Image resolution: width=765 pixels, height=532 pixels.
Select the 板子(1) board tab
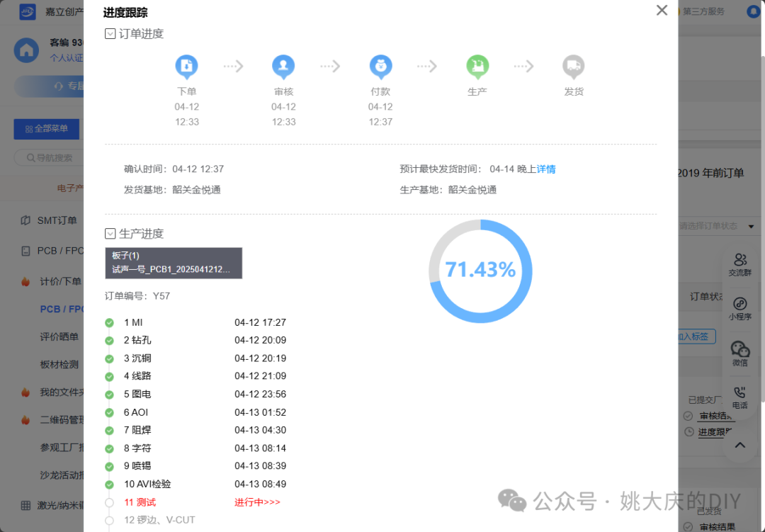coord(174,263)
